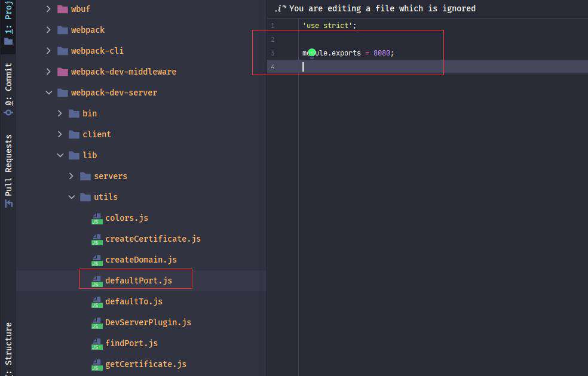Open defaultTo.js in the tree
The height and width of the screenshot is (376, 588).
click(x=134, y=301)
